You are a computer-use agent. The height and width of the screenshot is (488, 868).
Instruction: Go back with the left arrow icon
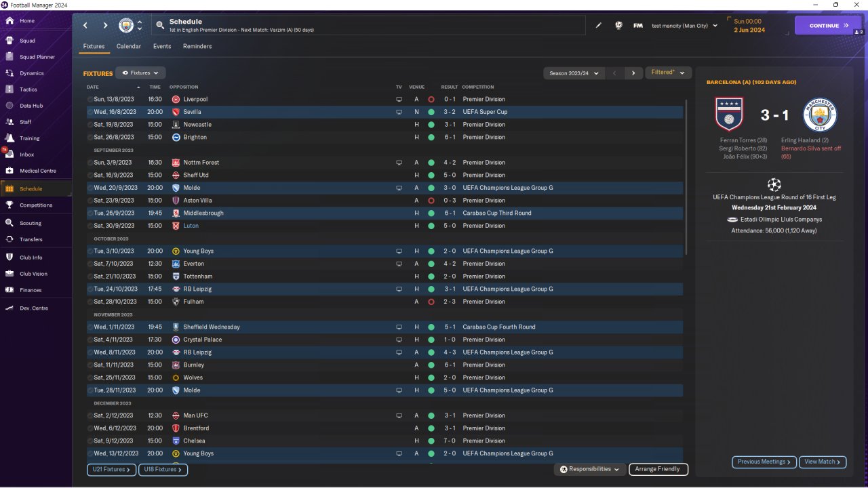pos(85,26)
